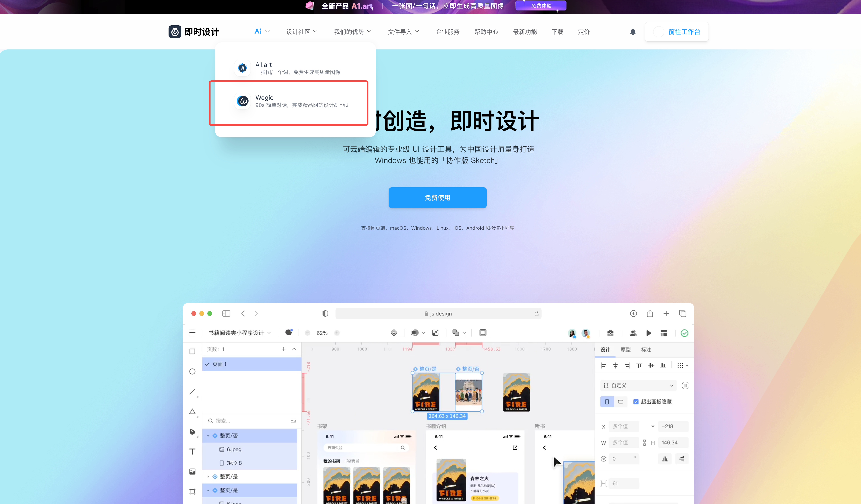
Task: Select the Rectangle tool
Action: [x=192, y=351]
